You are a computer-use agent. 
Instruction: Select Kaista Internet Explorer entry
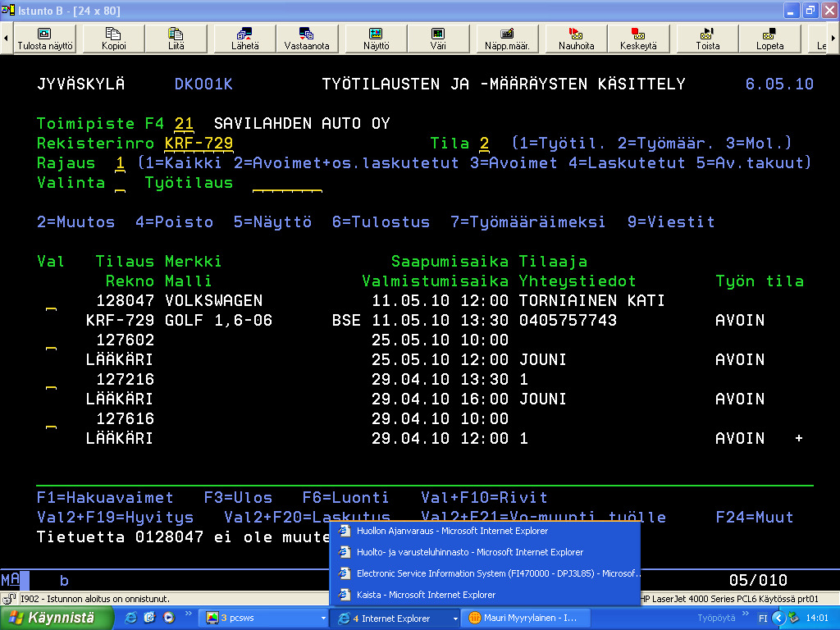tap(485, 596)
